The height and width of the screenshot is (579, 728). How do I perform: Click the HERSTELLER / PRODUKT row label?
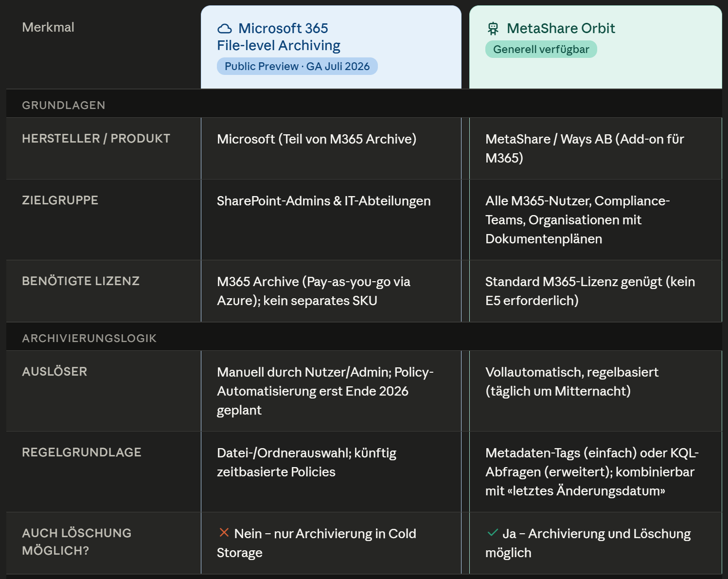click(x=96, y=139)
